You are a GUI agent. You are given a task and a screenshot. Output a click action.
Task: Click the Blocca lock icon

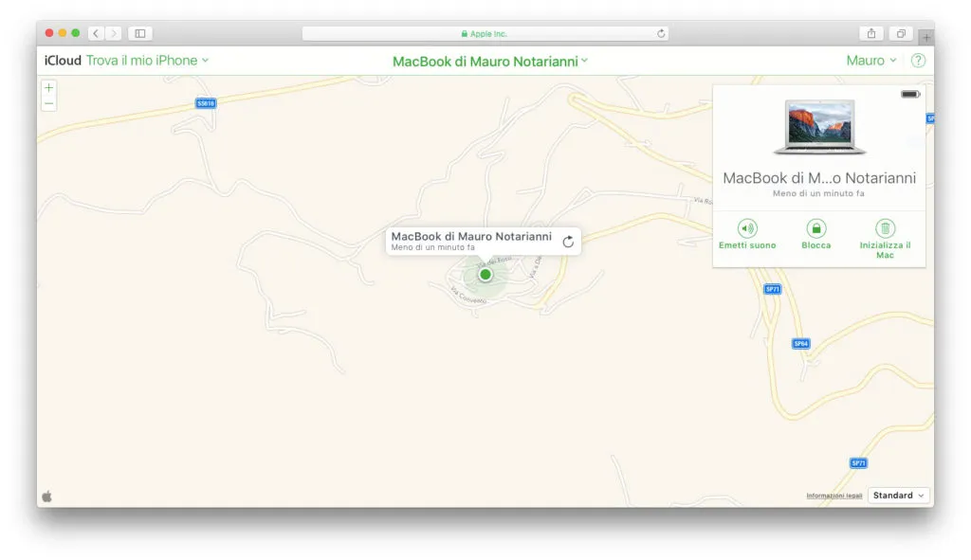[815, 228]
